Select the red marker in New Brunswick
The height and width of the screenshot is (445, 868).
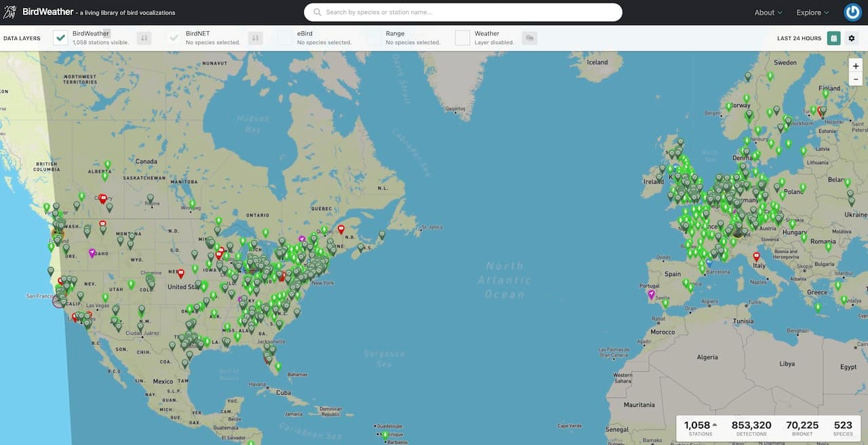341,229
